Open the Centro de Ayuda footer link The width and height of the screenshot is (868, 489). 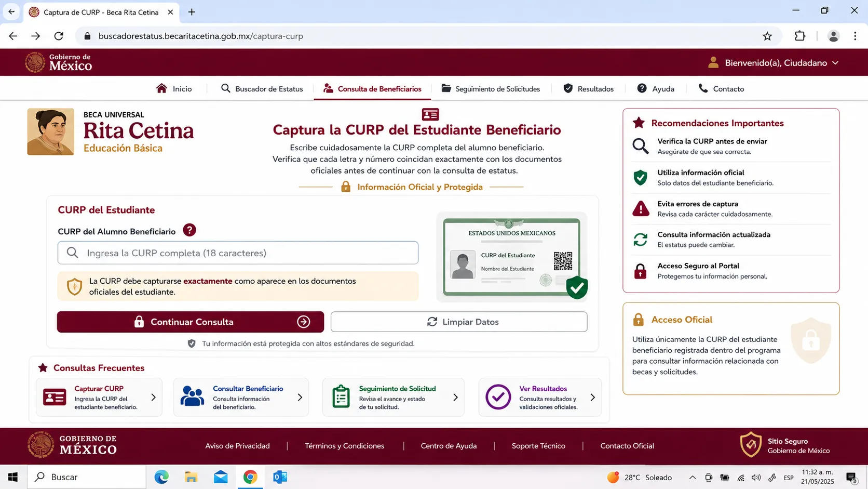pos(449,446)
